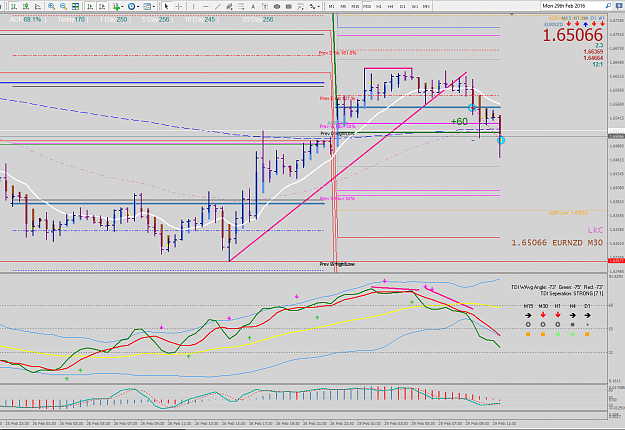Viewport: 625px width, 430px height.
Task: Select the ellipse drawing tool
Action: point(277,6)
